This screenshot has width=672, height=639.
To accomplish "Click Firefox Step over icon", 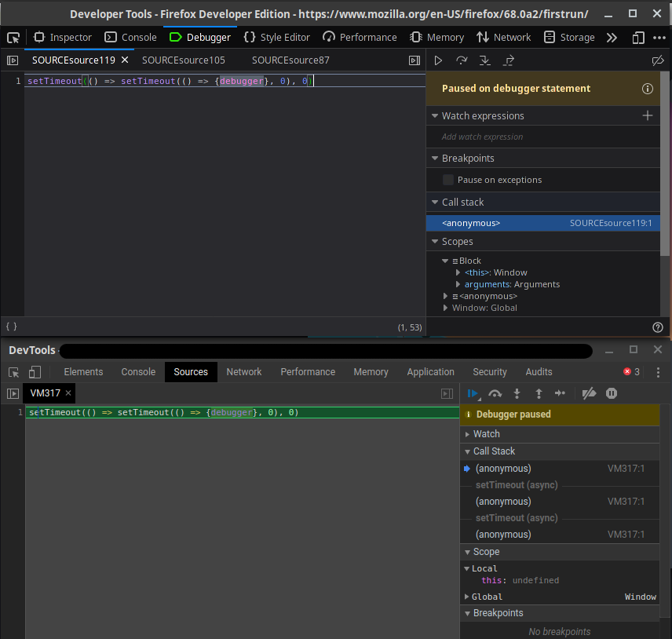I will [462, 60].
